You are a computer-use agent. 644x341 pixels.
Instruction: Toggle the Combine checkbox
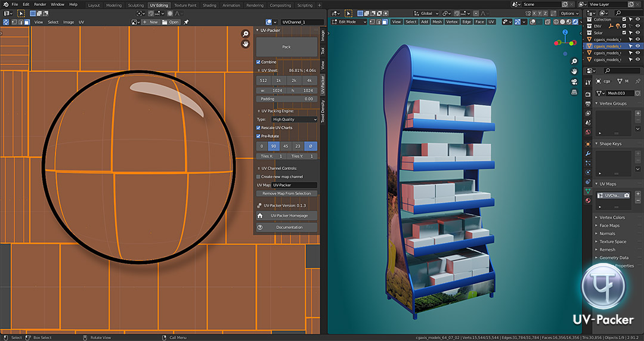pos(258,62)
